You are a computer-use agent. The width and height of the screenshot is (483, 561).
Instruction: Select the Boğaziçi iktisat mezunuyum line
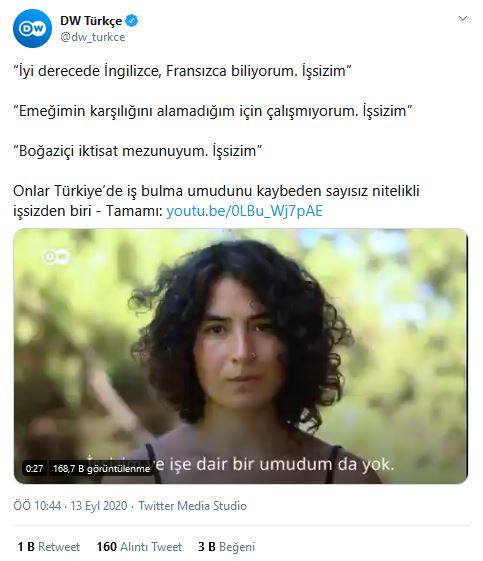(138, 151)
